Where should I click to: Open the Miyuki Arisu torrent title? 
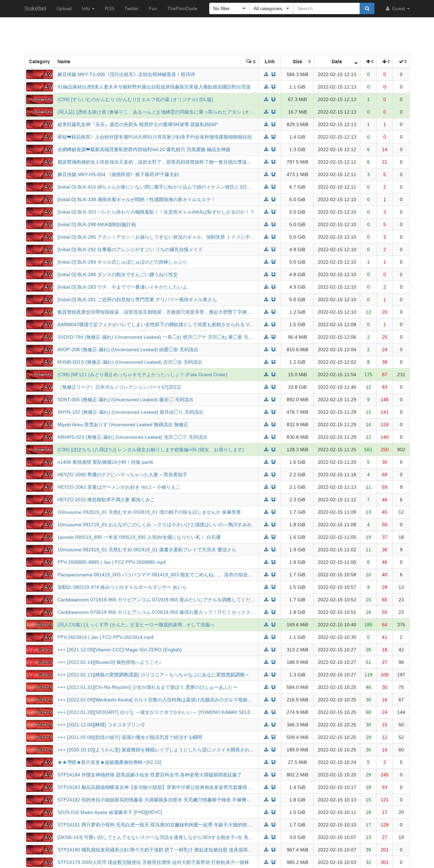[123, 425]
